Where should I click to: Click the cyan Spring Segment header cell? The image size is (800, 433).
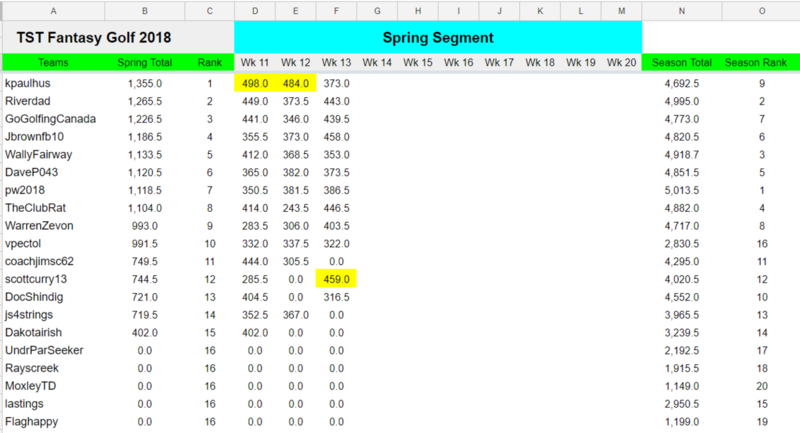tap(438, 38)
